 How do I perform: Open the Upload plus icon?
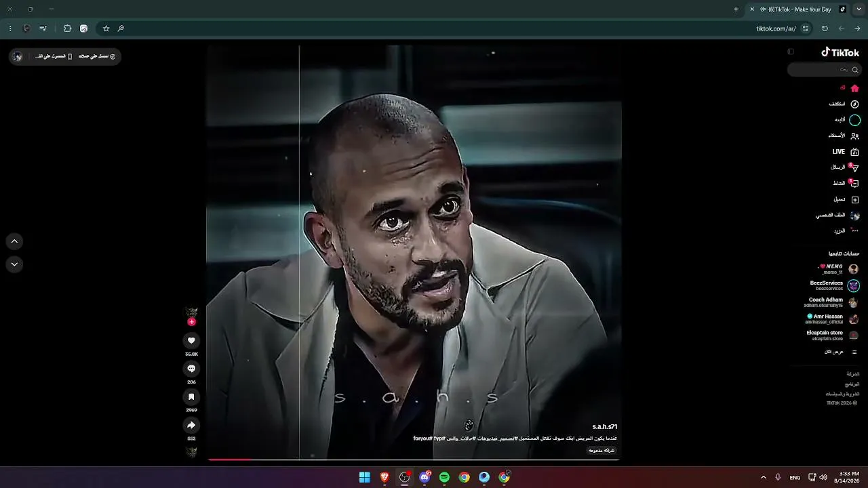click(854, 200)
